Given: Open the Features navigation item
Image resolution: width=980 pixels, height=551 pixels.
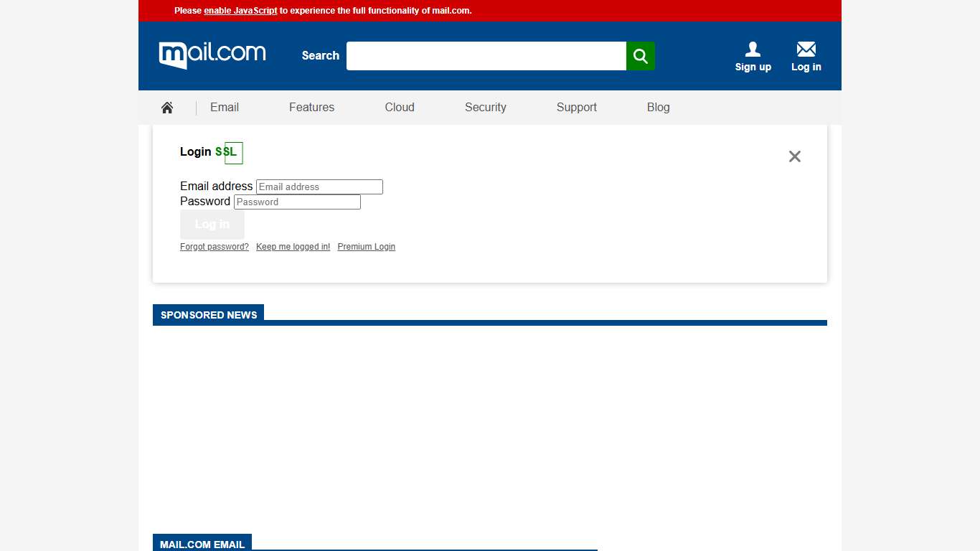Looking at the screenshot, I should coord(311,107).
